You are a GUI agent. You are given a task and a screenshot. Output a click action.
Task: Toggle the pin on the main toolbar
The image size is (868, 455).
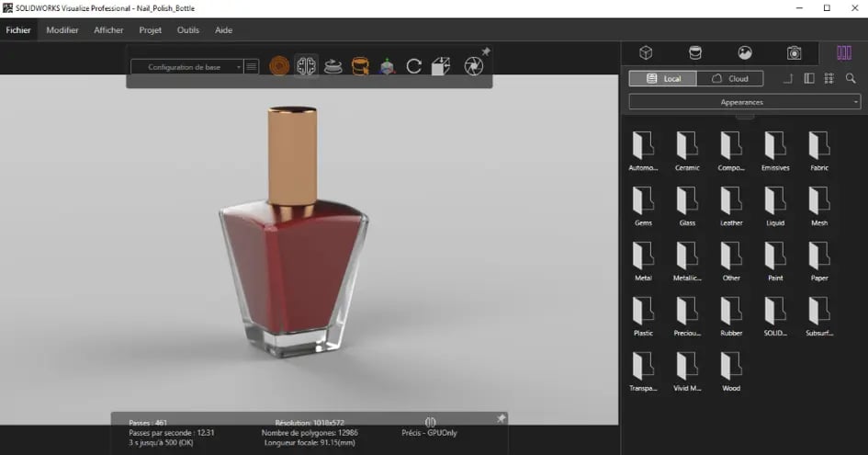tap(486, 51)
